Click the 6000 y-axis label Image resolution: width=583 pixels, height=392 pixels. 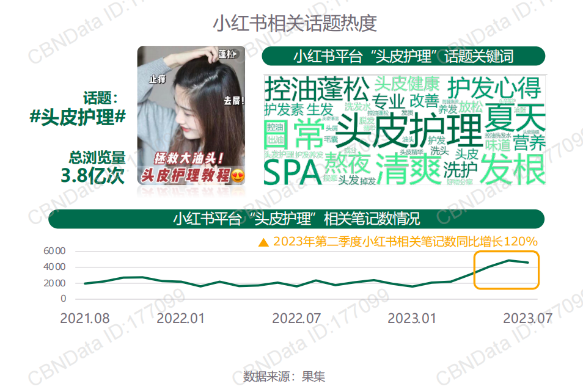(x=54, y=251)
